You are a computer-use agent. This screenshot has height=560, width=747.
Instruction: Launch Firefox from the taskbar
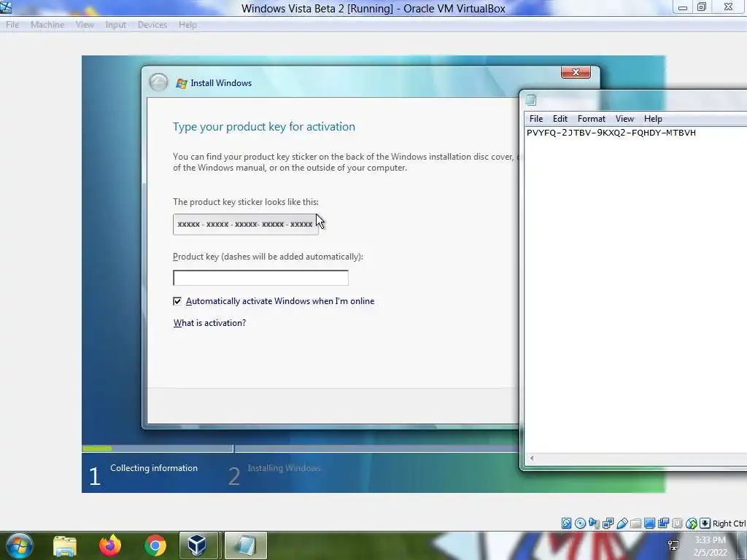[x=110, y=545]
